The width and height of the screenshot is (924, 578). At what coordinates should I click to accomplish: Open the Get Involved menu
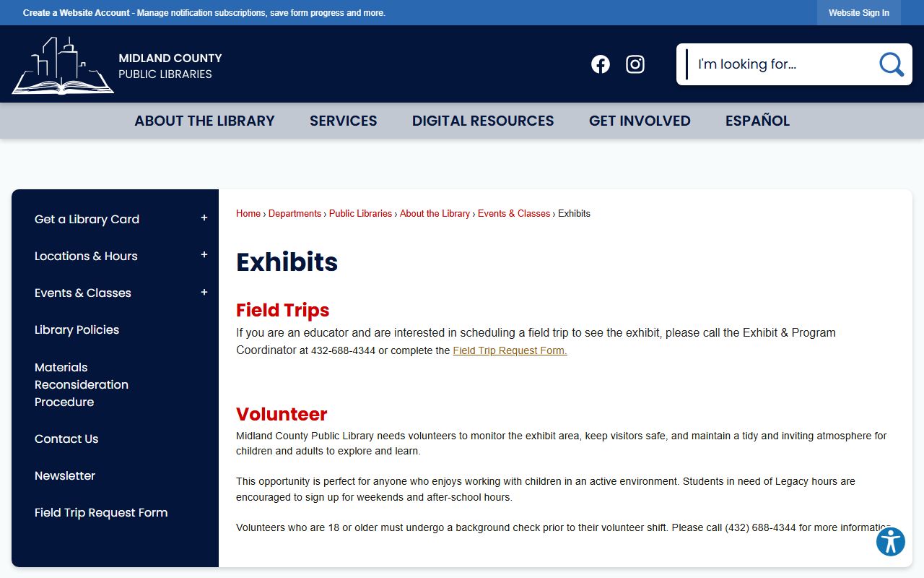640,121
